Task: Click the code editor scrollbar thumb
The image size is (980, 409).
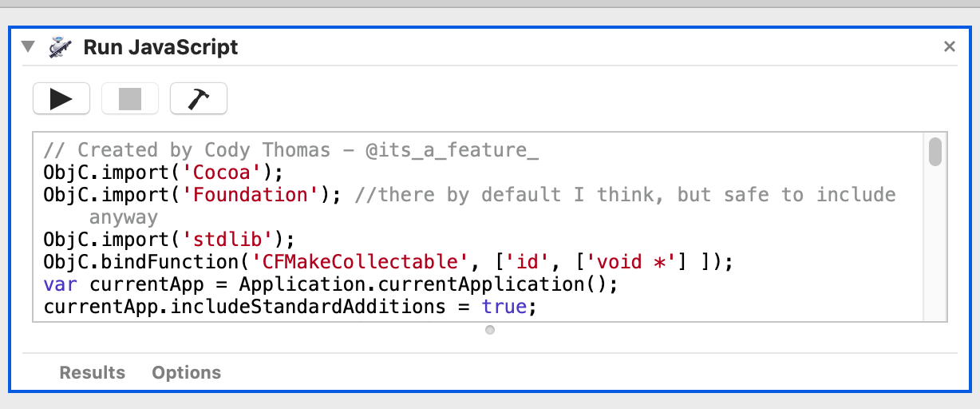Action: pos(935,152)
